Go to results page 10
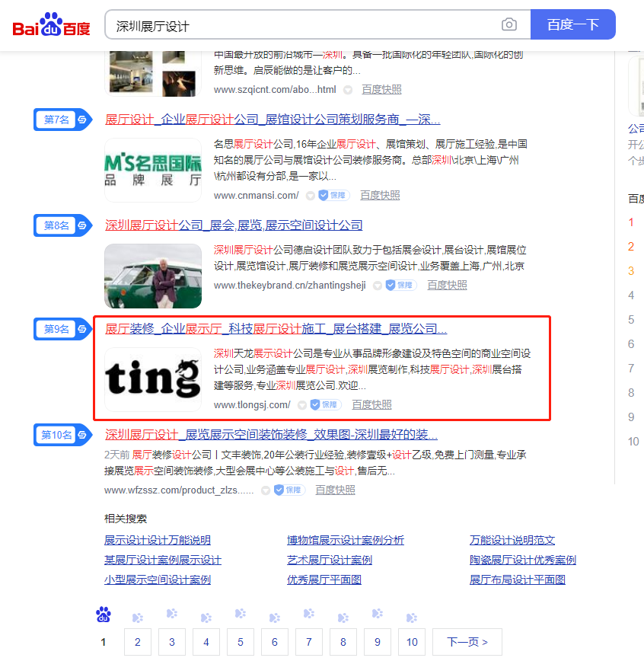This screenshot has width=644, height=661. [x=412, y=642]
